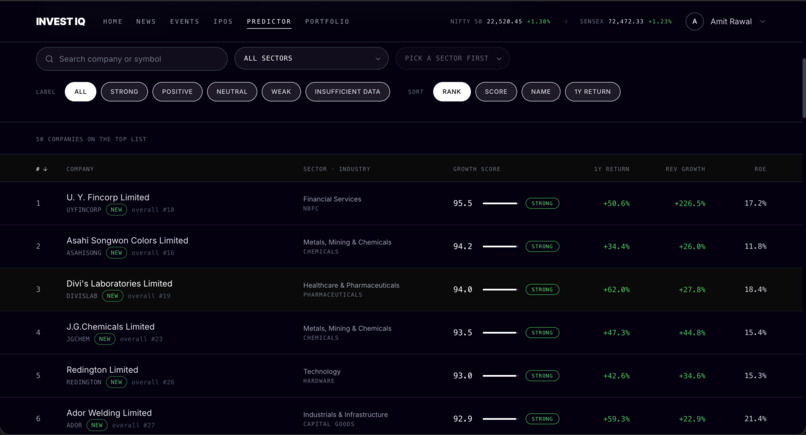
Task: Open the Pick a Sector First dropdown
Action: (452, 59)
